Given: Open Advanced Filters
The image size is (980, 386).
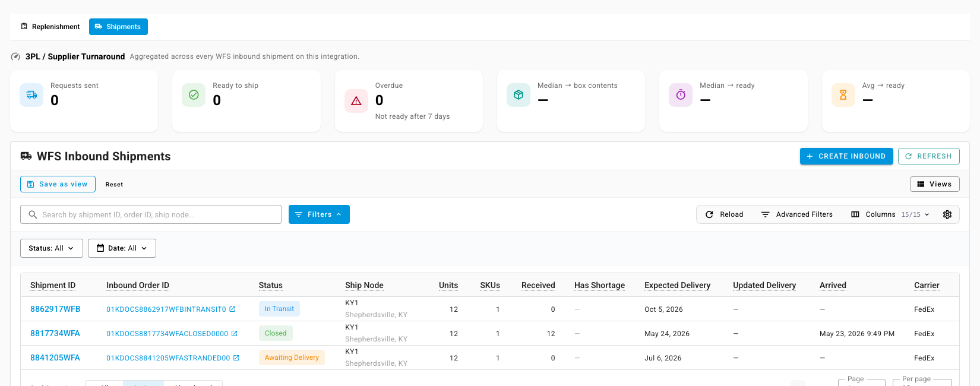Looking at the screenshot, I should click(x=797, y=214).
